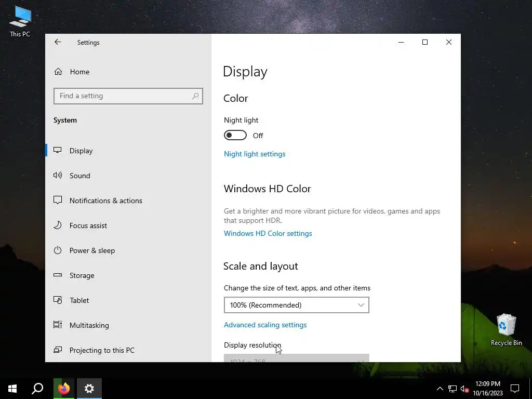Viewport: 532px width, 399px height.
Task: Open the Windows Start button
Action: (12, 389)
